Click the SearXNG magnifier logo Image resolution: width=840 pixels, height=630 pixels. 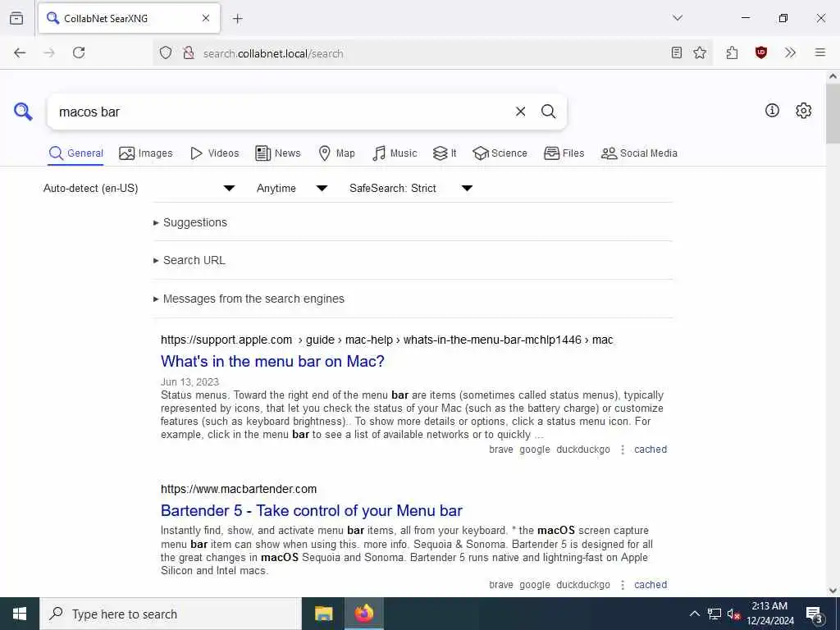tap(23, 112)
